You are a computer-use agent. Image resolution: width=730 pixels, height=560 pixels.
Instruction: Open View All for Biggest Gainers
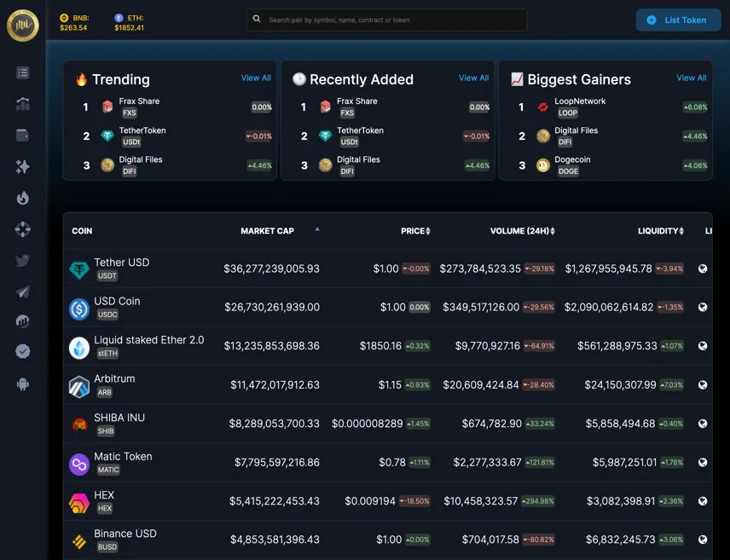coord(692,78)
